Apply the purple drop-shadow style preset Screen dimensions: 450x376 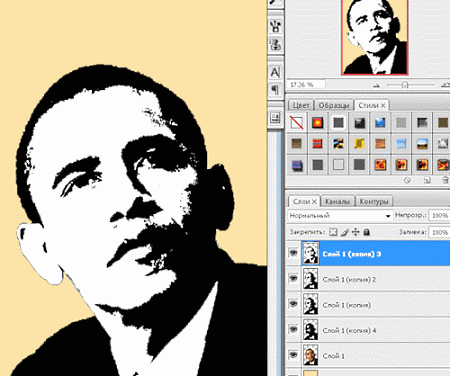click(x=296, y=165)
